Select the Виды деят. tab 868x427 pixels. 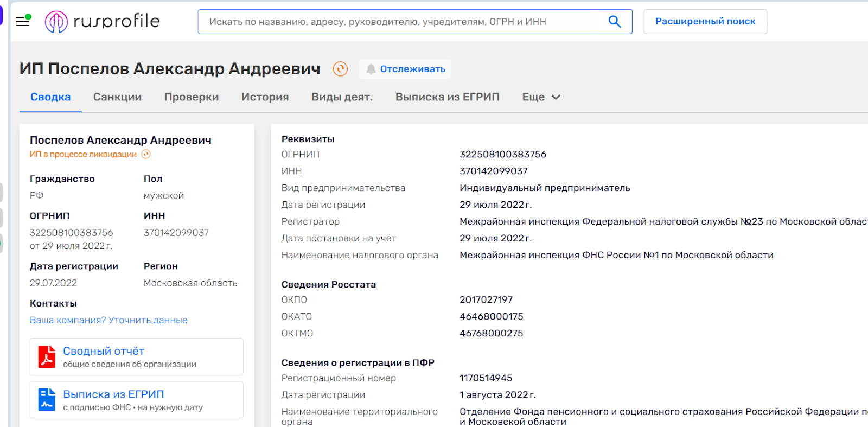point(342,97)
